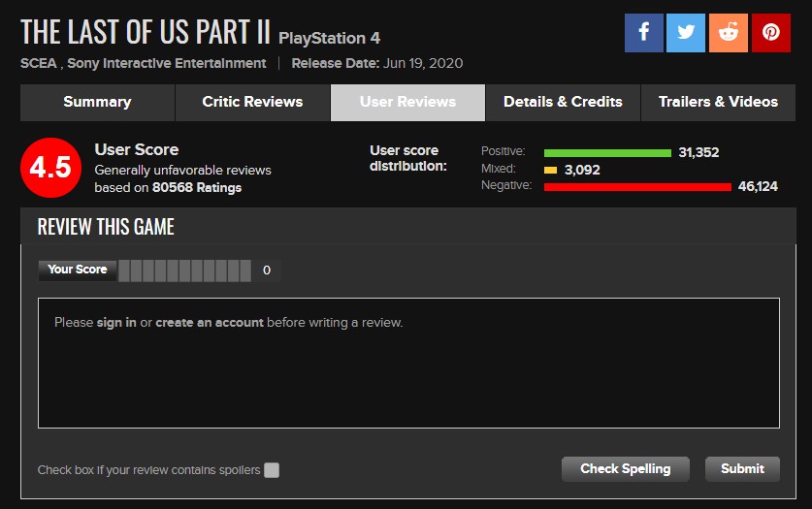812x509 pixels.
Task: Click the Positive: label
Action: pos(503,151)
